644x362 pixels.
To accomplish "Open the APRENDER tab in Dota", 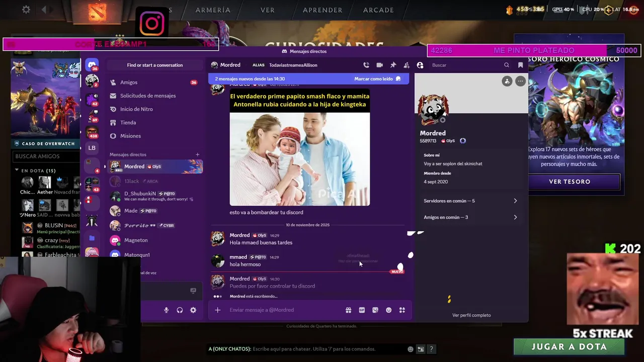I will coord(323,10).
